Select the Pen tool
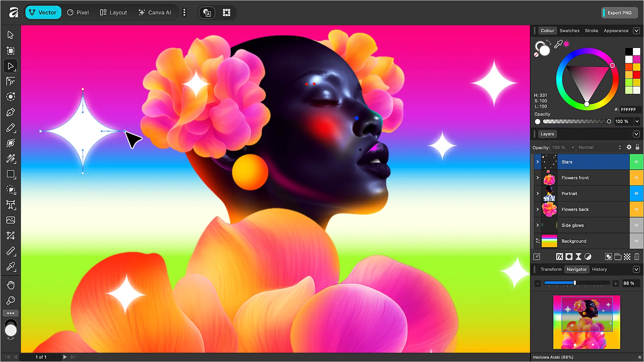The height and width of the screenshot is (362, 644). pyautogui.click(x=11, y=112)
